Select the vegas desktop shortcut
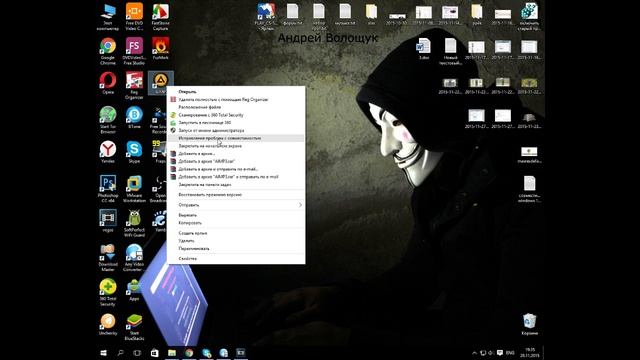 pos(108,221)
